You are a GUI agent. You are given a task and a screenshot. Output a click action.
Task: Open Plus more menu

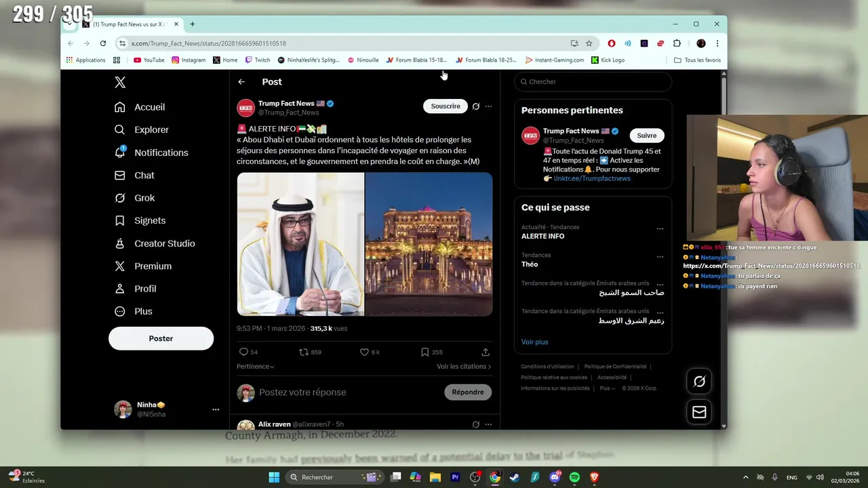point(134,311)
